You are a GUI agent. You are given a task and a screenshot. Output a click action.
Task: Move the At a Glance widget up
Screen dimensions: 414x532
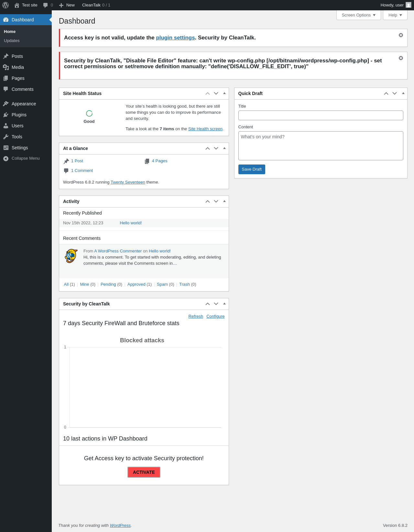click(208, 148)
